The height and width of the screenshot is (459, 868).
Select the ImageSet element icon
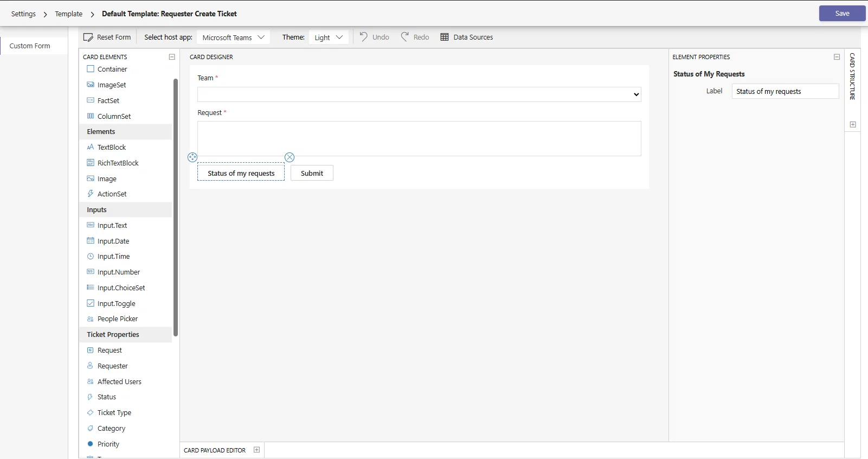coord(91,85)
